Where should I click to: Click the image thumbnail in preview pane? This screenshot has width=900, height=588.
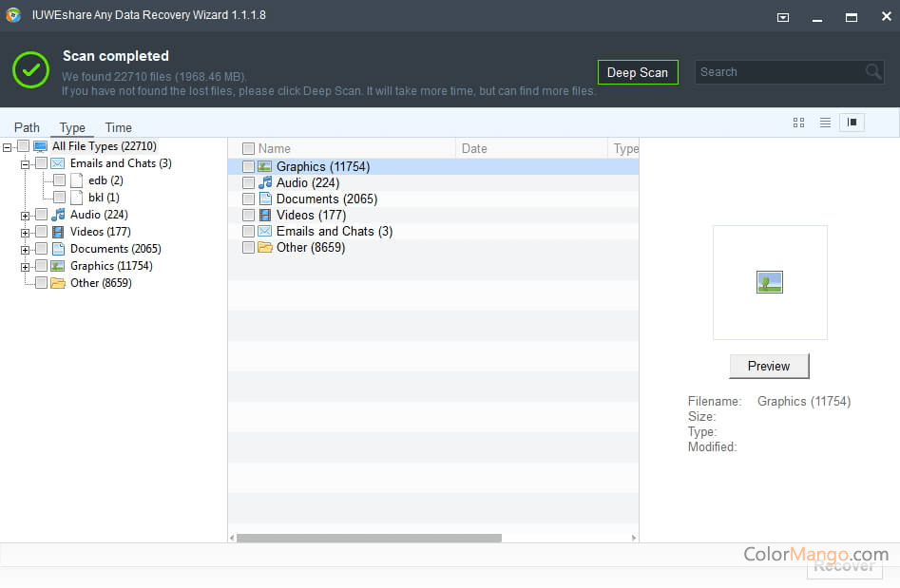769,282
